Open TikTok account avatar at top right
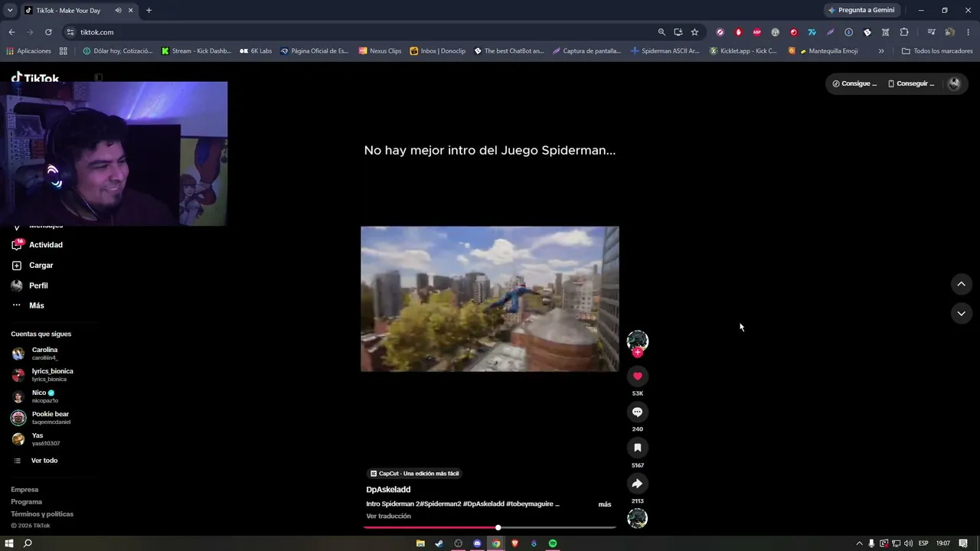980x551 pixels. click(954, 83)
